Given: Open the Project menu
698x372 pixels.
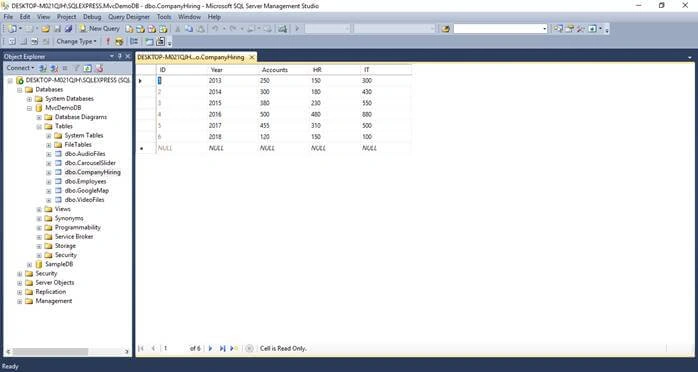Looking at the screenshot, I should 66,17.
